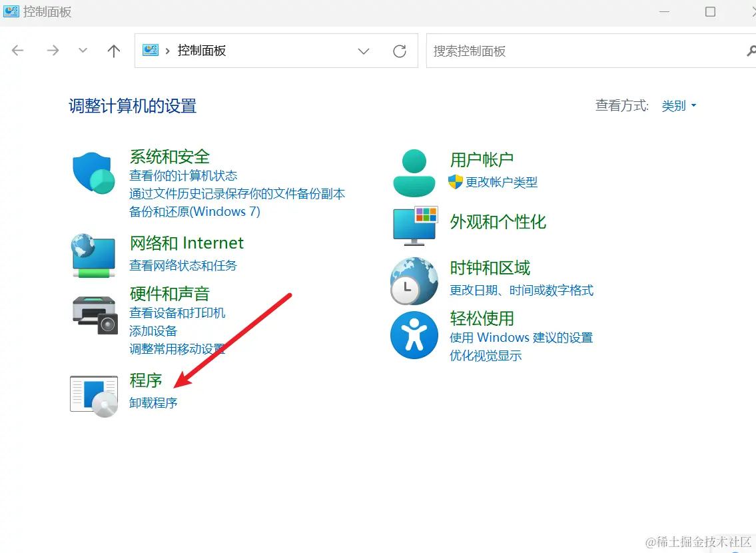756x553 pixels.
Task: Open the 硬件和声音 heading
Action: [x=170, y=294]
